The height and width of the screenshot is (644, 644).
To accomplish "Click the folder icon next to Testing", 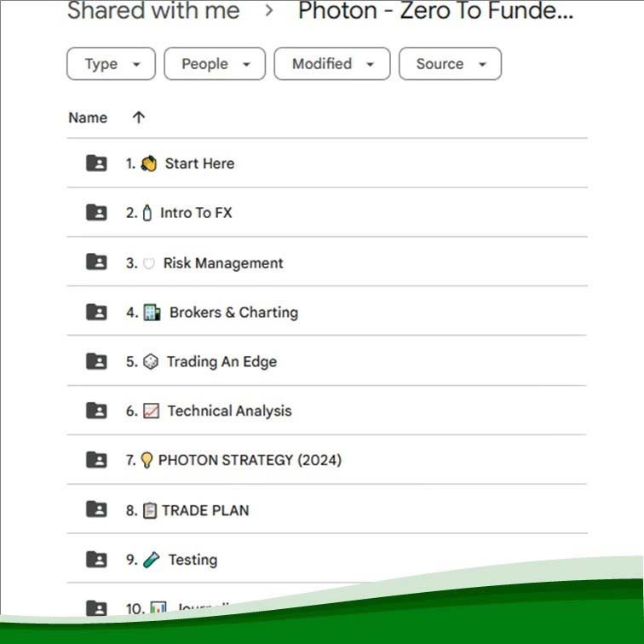I will (x=96, y=560).
